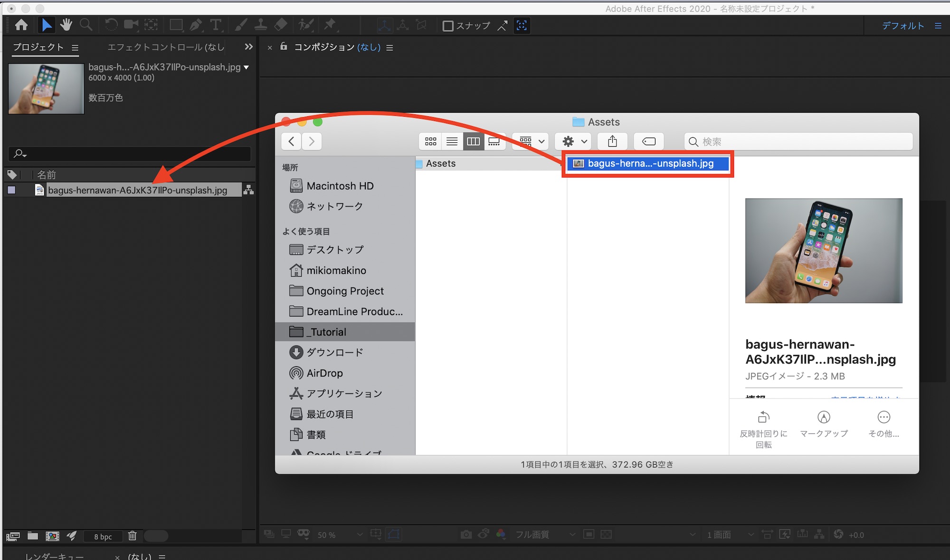This screenshot has width=950, height=560.
Task: Open the デフォルト workspace tab
Action: 902,26
